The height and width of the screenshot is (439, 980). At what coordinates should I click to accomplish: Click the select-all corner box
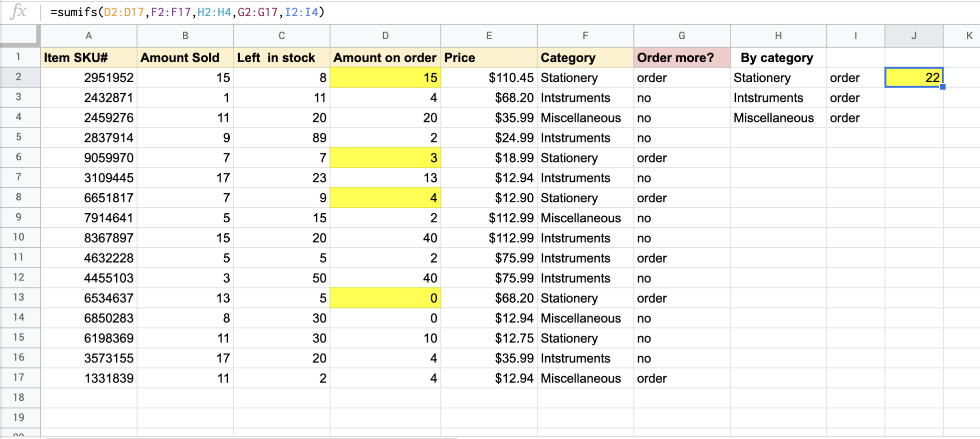pos(19,35)
